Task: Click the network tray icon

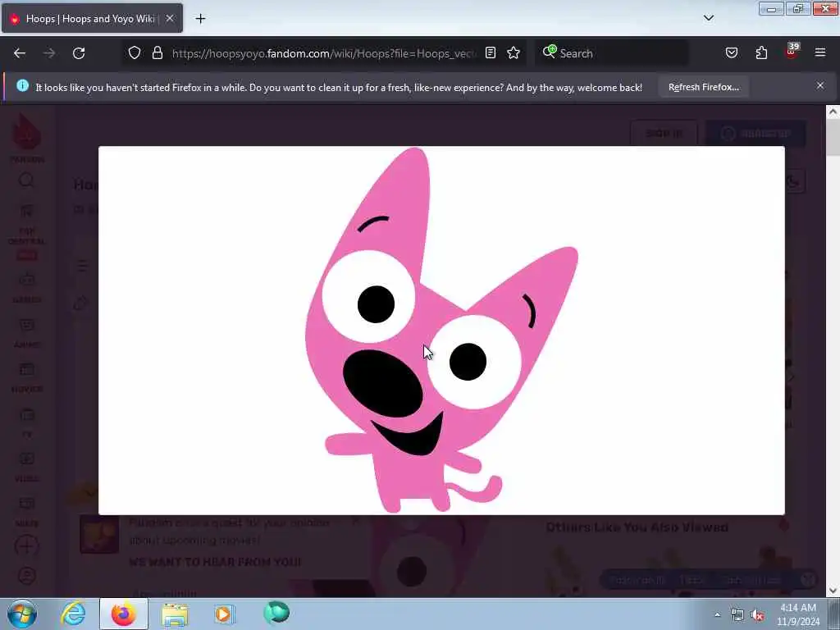Action: tap(737, 615)
